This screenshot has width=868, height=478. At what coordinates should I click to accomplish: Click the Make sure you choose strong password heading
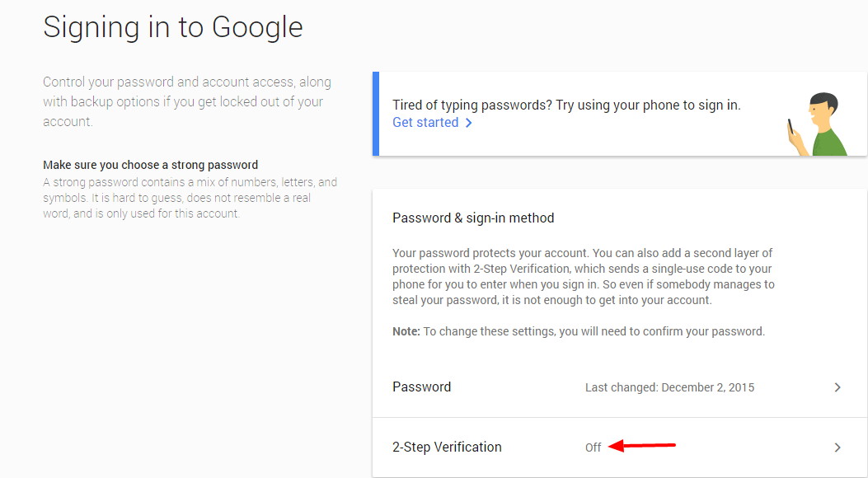click(x=150, y=165)
